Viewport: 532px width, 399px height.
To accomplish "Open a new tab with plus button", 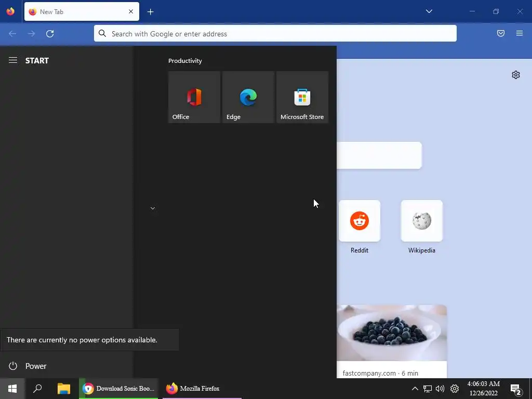I will [150, 12].
